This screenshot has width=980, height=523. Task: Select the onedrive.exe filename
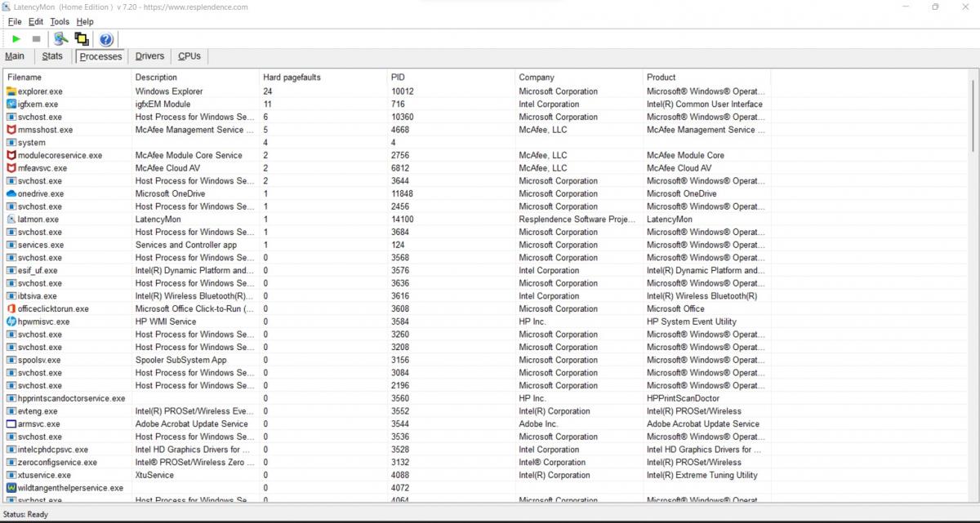[x=41, y=193]
